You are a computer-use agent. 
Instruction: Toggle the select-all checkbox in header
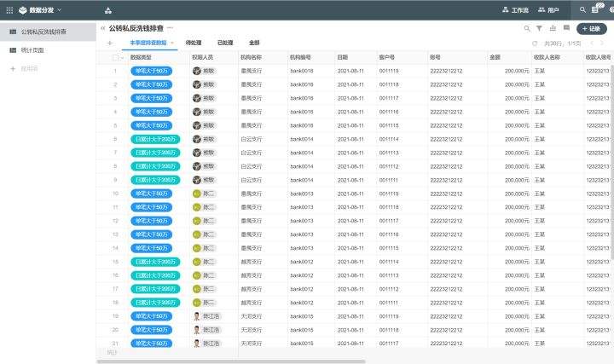(x=115, y=57)
